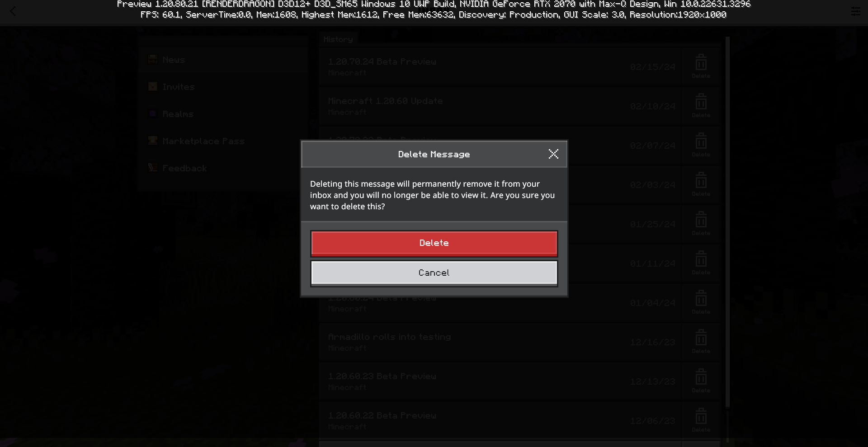Open the 1.20.70.24 Beta Preview message
Viewport: 868px width, 447px height.
[500, 66]
